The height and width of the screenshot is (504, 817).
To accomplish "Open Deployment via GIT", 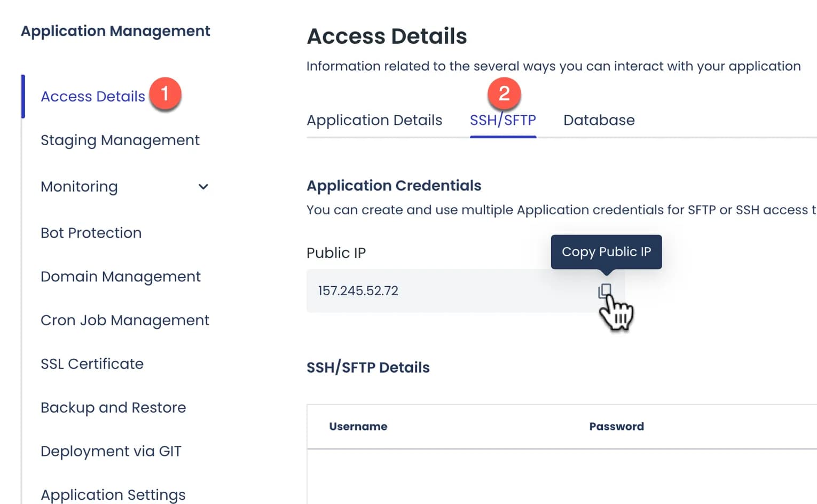I will coord(111,451).
